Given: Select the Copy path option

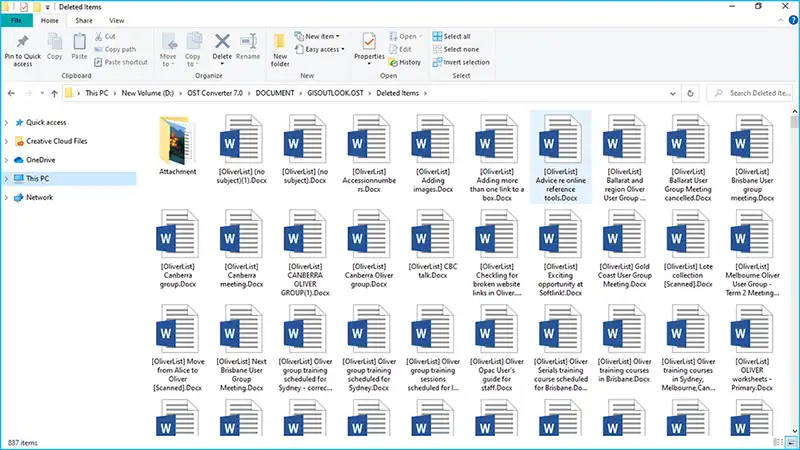Looking at the screenshot, I should (115, 49).
